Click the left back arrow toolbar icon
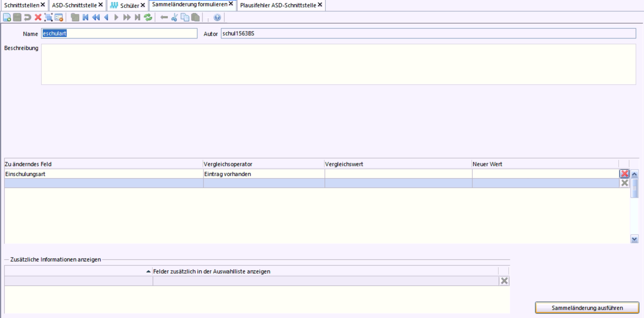Image resolution: width=644 pixels, height=318 pixels. click(164, 17)
